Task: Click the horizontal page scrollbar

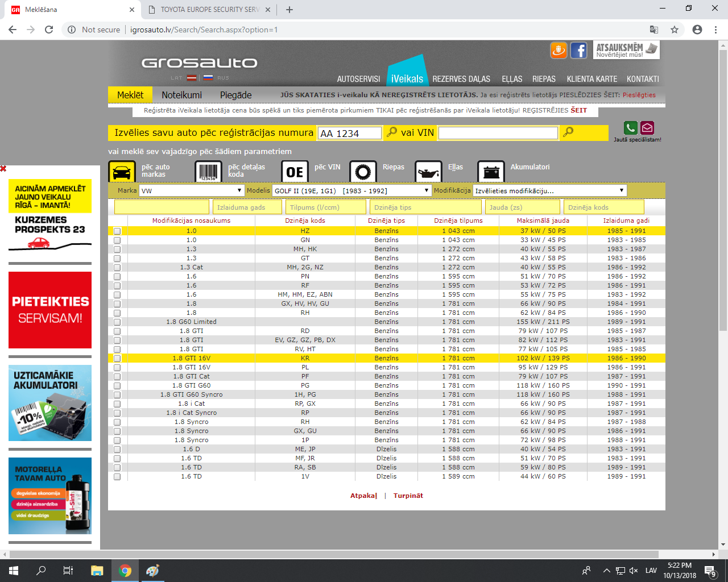Action: [333, 554]
